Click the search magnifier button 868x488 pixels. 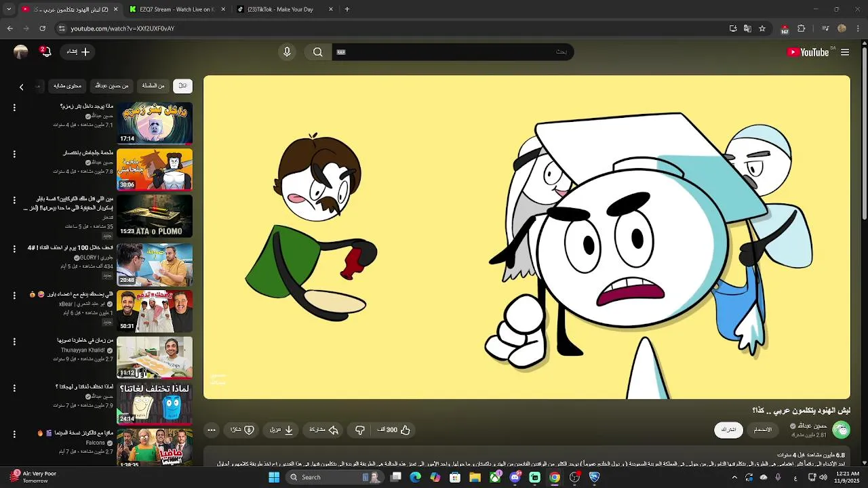pos(317,52)
